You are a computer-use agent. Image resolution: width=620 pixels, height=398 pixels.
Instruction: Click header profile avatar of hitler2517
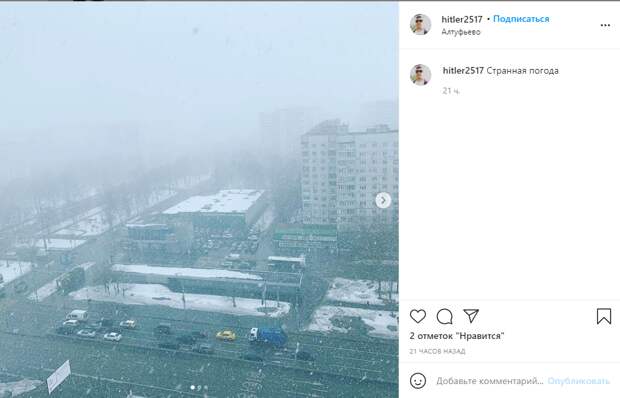pos(420,25)
